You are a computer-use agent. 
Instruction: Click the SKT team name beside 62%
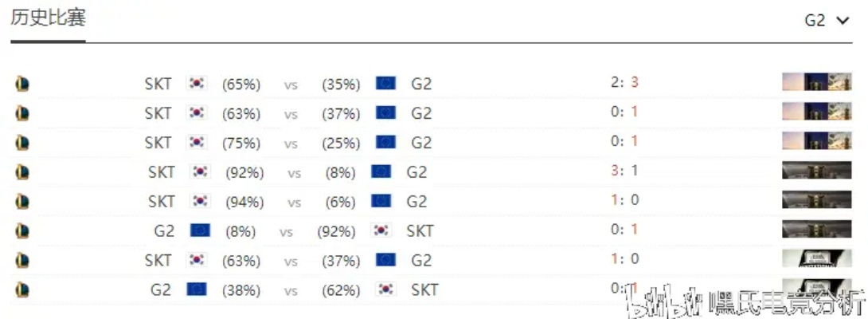[x=424, y=289]
